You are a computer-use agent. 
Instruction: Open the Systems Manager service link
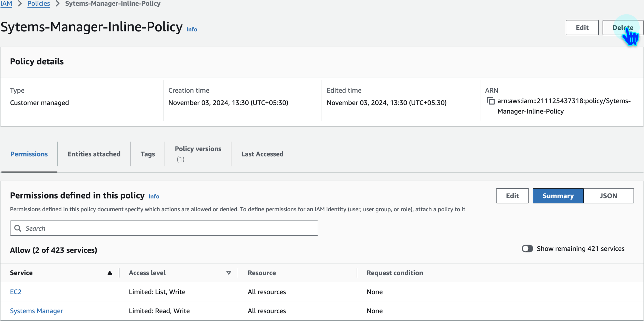[36, 311]
